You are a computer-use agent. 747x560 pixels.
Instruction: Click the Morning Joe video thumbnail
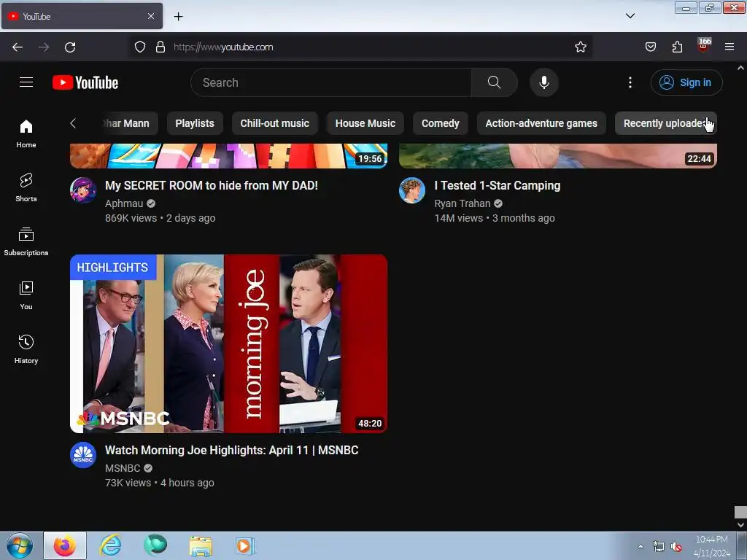pos(228,344)
